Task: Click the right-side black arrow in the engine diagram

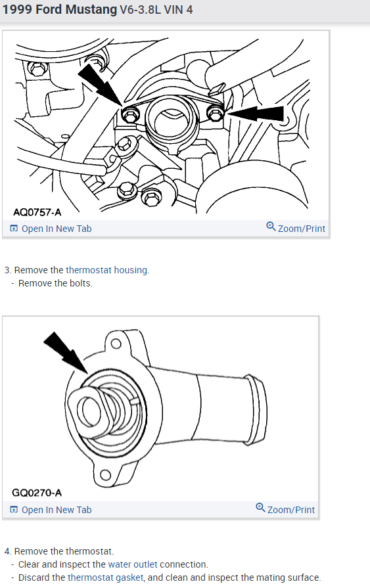Action: click(255, 114)
